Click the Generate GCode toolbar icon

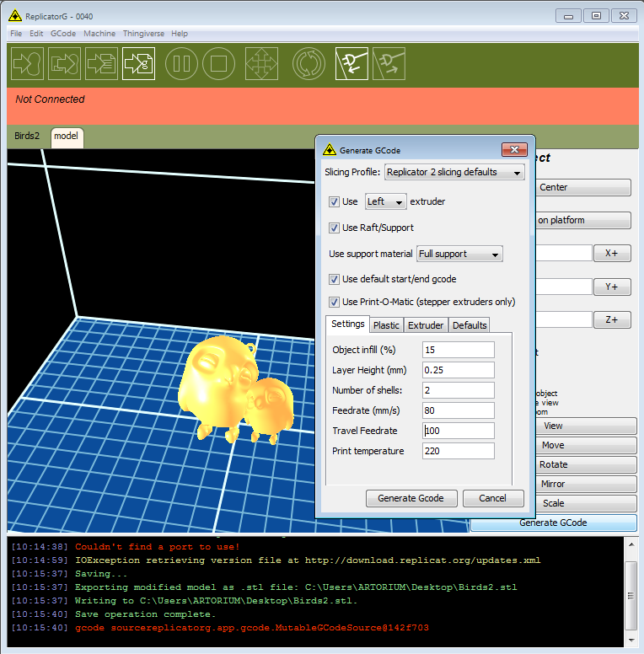coord(138,63)
